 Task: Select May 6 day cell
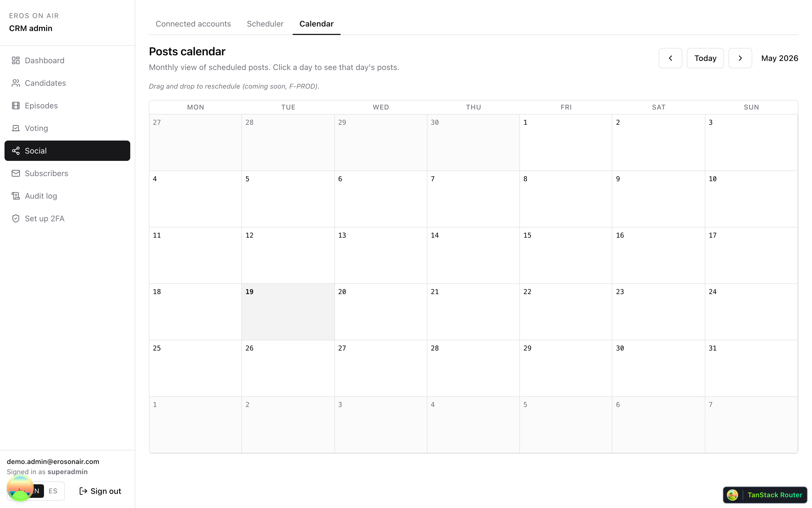tap(381, 199)
